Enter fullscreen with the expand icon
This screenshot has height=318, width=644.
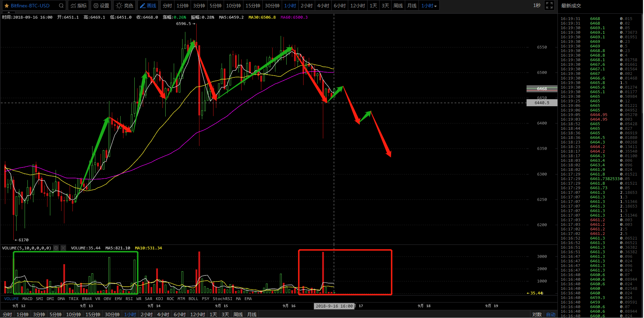[549, 6]
